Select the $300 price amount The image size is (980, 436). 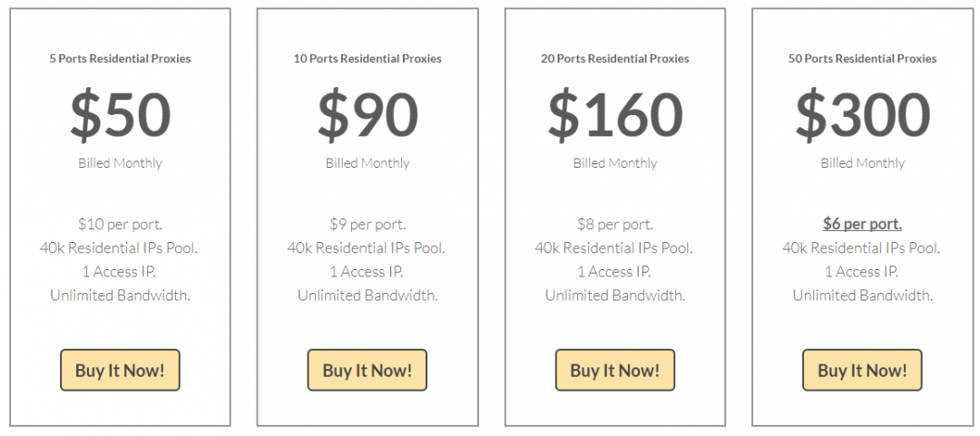(x=862, y=115)
